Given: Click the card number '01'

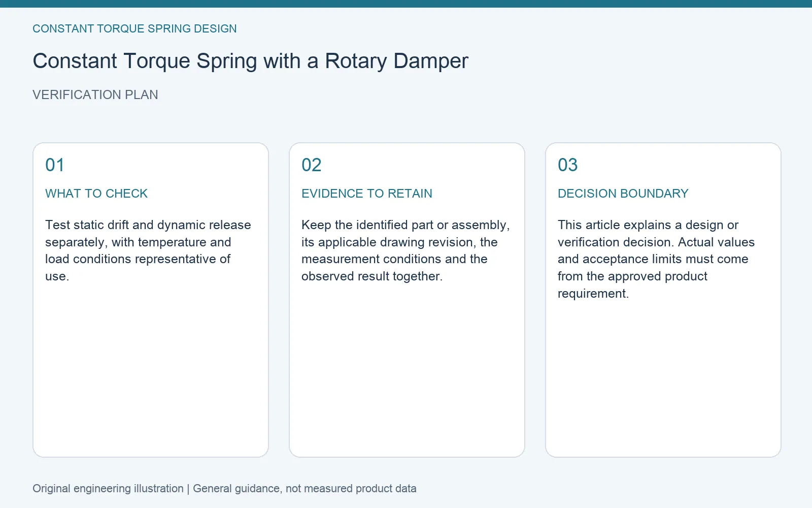Looking at the screenshot, I should pyautogui.click(x=55, y=165).
